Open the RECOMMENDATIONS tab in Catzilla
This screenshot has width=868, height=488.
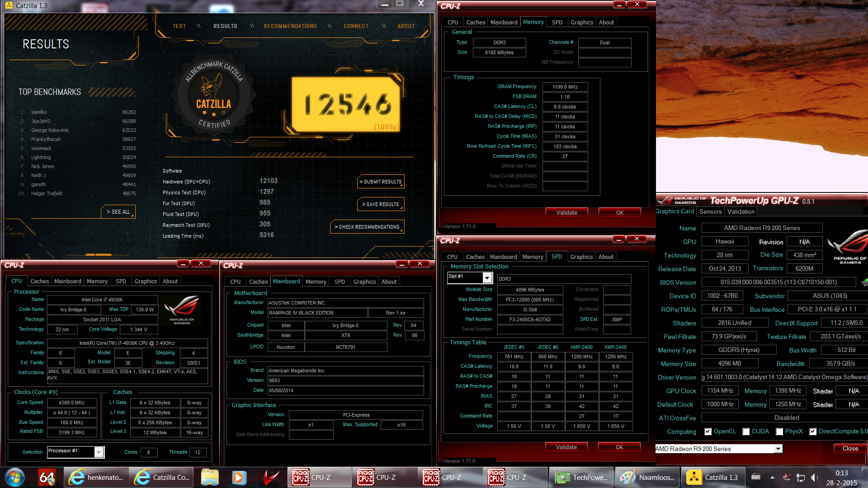coord(290,26)
